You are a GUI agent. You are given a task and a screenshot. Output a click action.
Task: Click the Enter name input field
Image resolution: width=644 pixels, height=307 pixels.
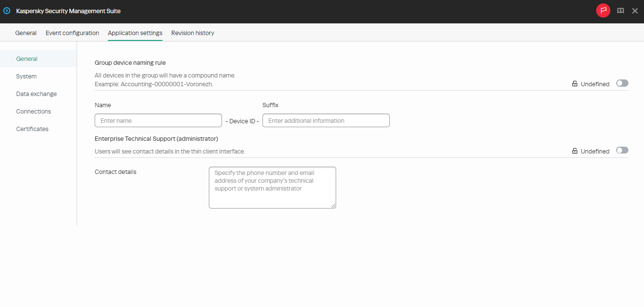(x=158, y=120)
